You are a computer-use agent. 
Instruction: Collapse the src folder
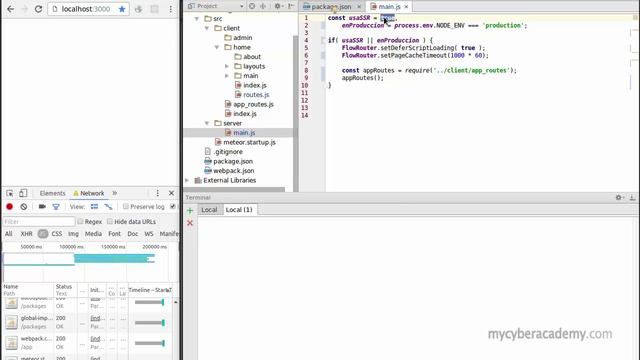[197, 19]
